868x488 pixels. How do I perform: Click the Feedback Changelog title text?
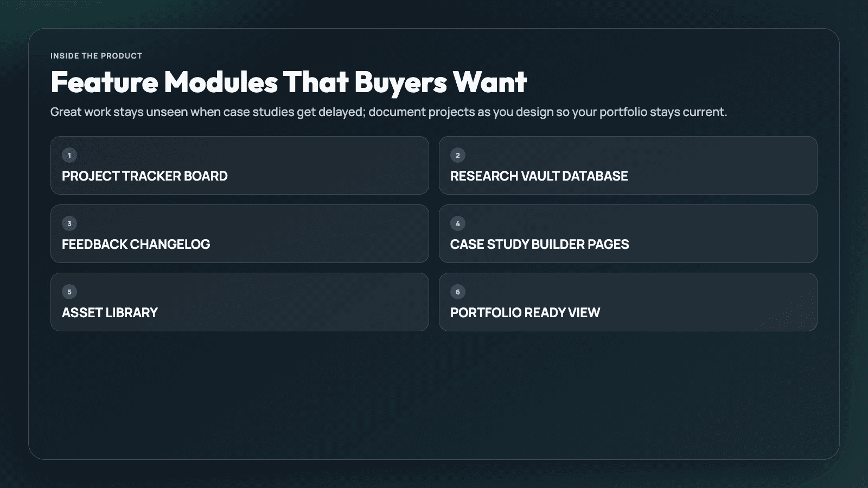136,245
